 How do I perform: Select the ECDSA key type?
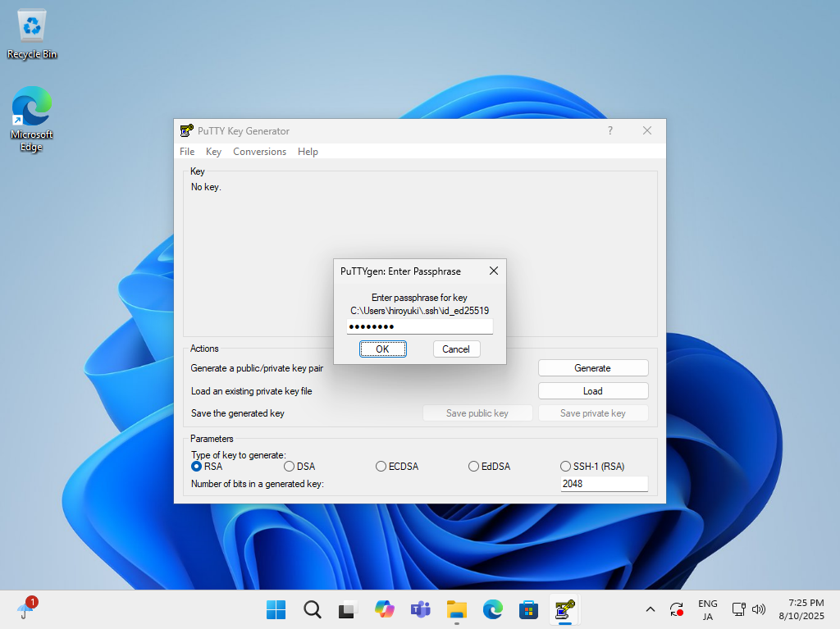(x=381, y=466)
